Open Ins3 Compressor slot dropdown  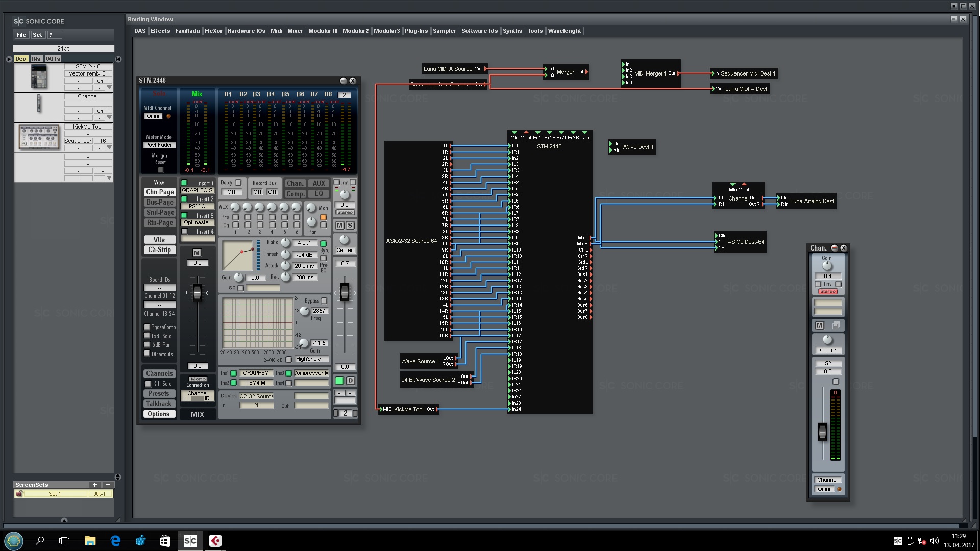(311, 373)
